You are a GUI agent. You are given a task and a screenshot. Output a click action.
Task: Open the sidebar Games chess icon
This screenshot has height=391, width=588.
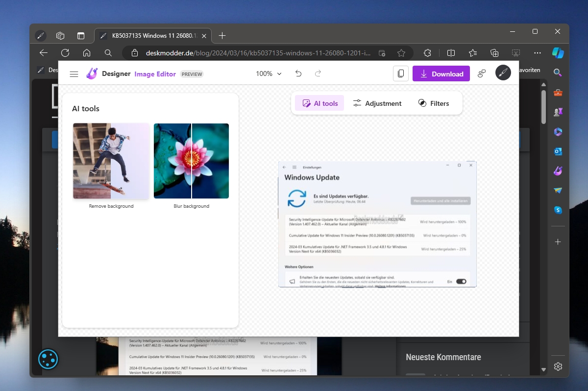558,112
